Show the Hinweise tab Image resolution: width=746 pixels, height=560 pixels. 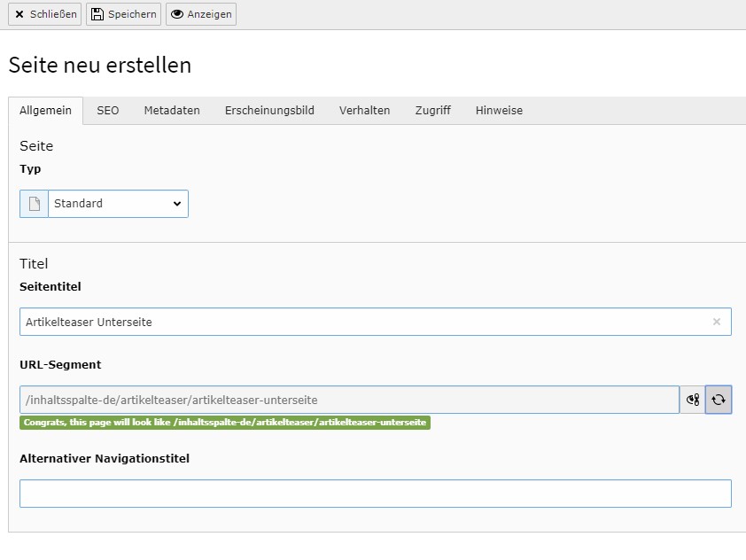[x=499, y=111]
